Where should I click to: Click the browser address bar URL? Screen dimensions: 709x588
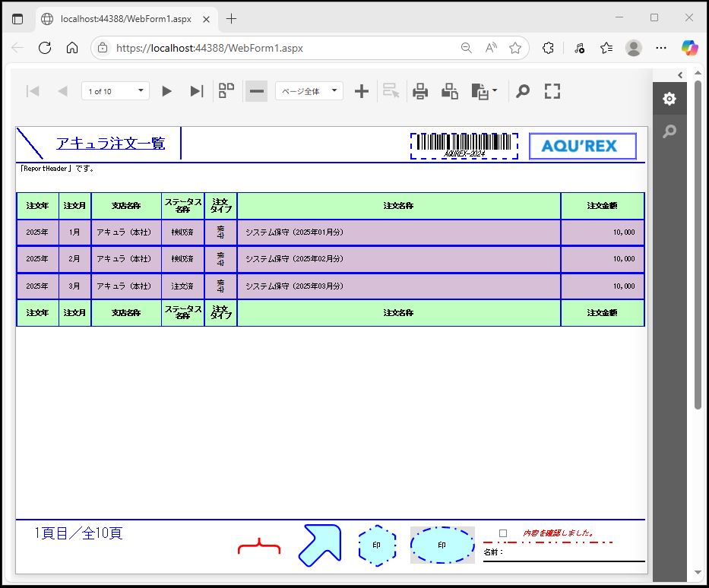(209, 48)
